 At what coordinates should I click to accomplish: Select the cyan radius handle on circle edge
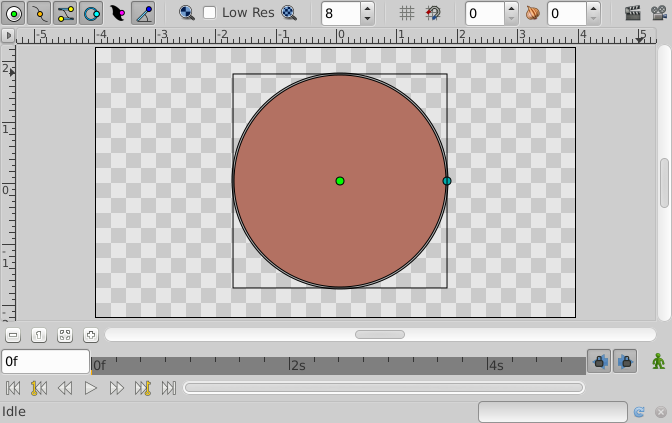coord(447,181)
